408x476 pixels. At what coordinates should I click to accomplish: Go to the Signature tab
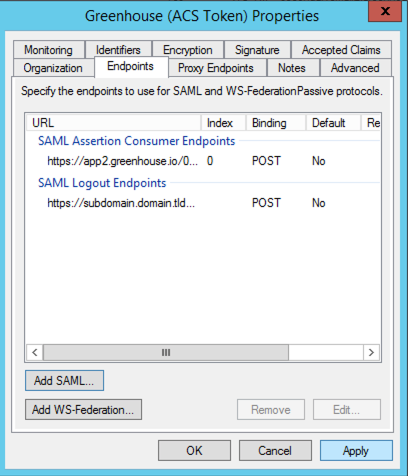point(257,50)
